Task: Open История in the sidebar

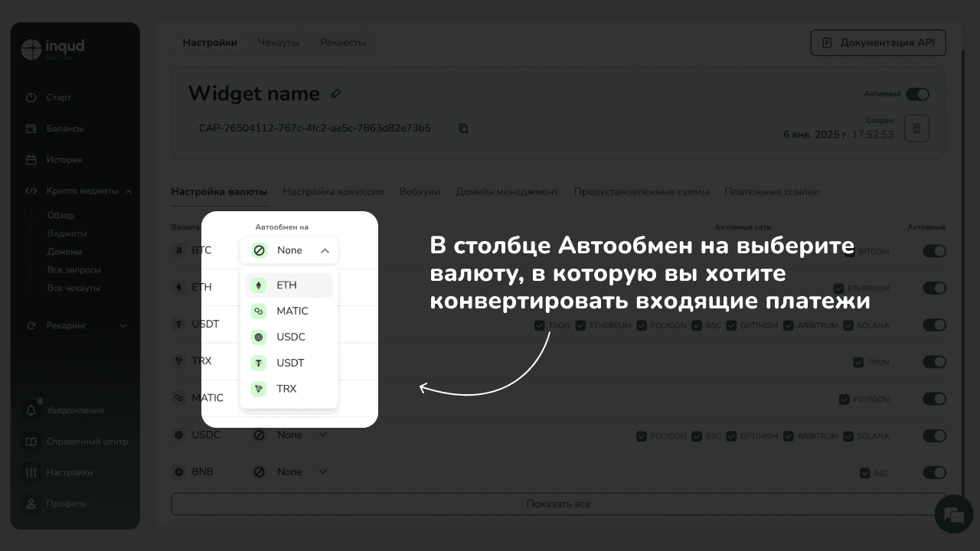Action: 54,160
